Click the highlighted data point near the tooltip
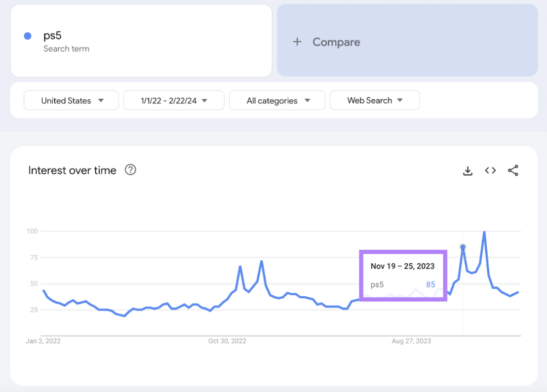The width and height of the screenshot is (547, 392). point(462,247)
